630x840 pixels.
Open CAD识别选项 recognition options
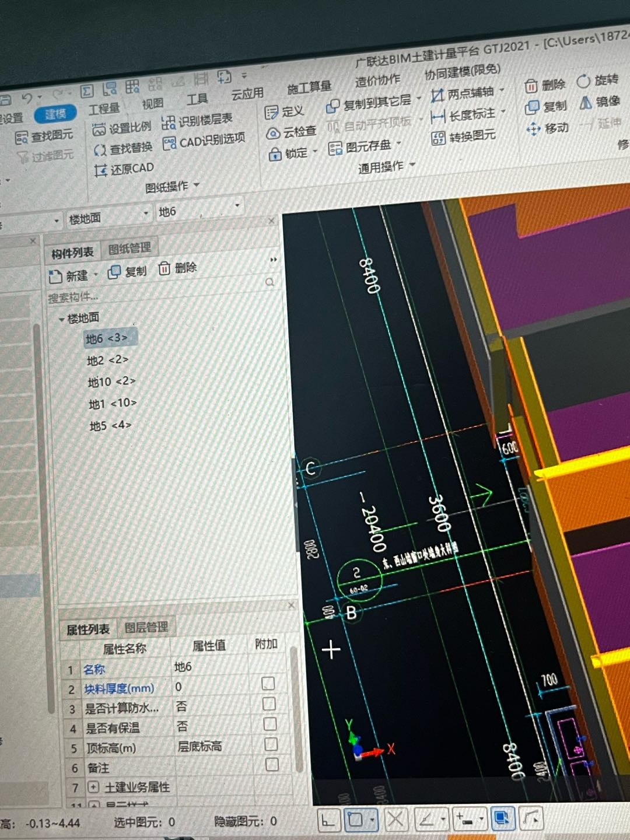coord(204,141)
